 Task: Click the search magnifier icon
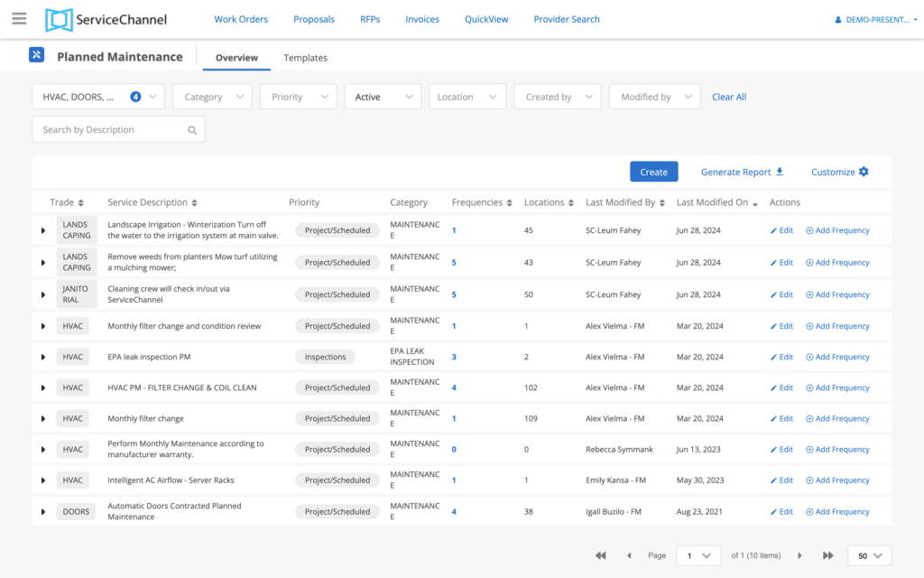pyautogui.click(x=192, y=130)
